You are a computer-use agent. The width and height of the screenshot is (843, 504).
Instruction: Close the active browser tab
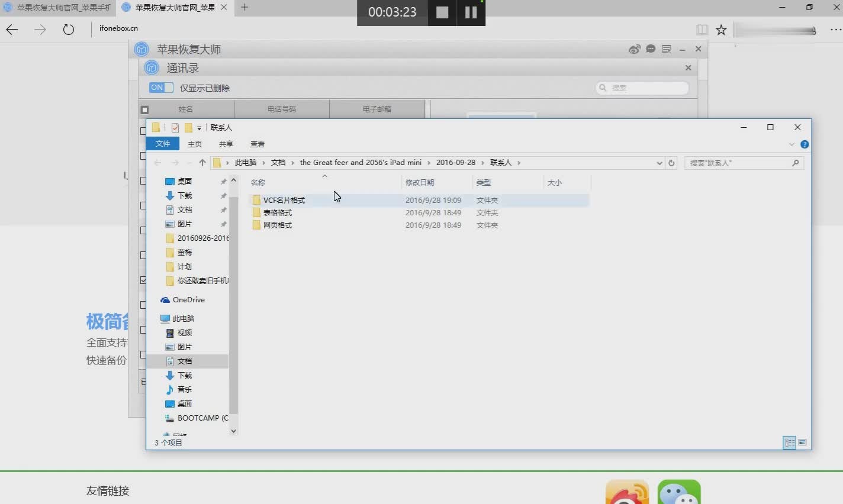pos(223,7)
